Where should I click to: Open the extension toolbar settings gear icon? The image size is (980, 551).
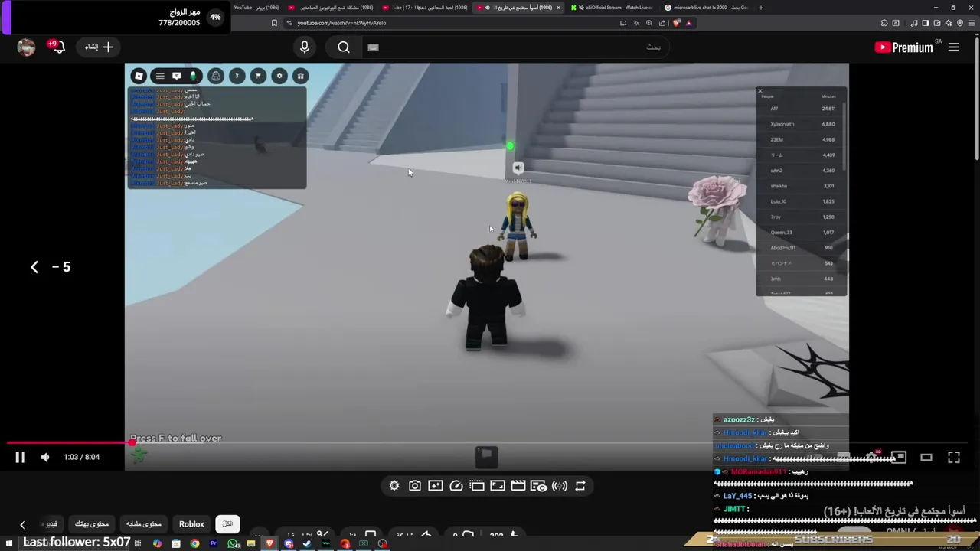[394, 486]
